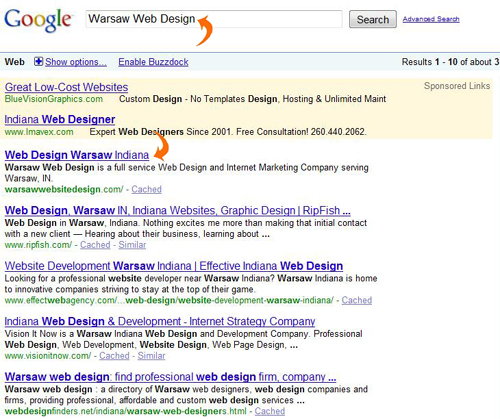Viewport: 500px width, 419px height.
Task: Select the Web tab label
Action: pos(15,62)
